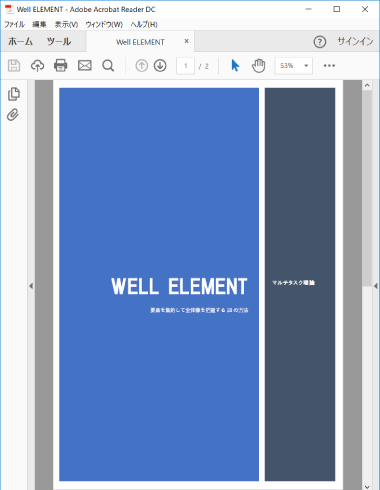Print the document via the printer icon
This screenshot has height=490, width=380.
coord(61,66)
